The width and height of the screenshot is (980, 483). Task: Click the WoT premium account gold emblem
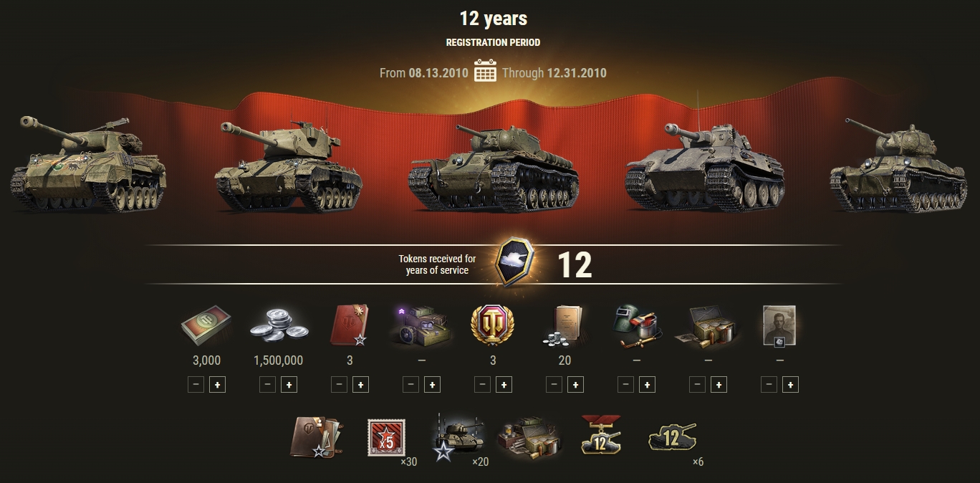coord(493,326)
